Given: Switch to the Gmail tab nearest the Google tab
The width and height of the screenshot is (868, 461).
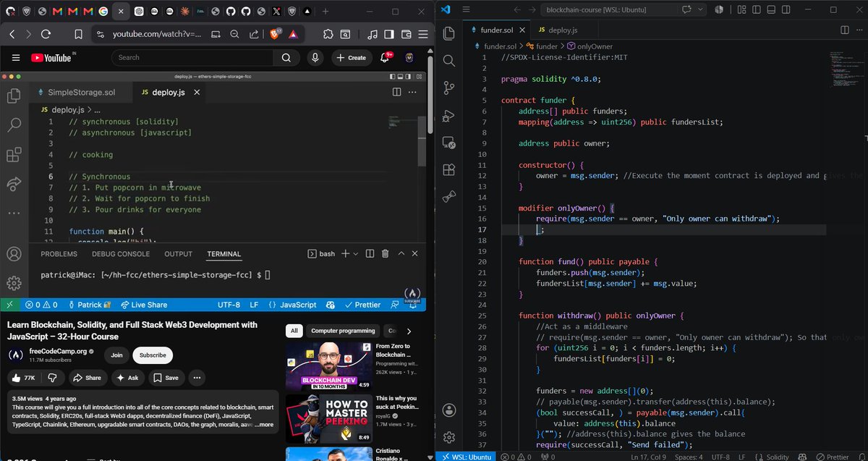Looking at the screenshot, I should pos(88,12).
